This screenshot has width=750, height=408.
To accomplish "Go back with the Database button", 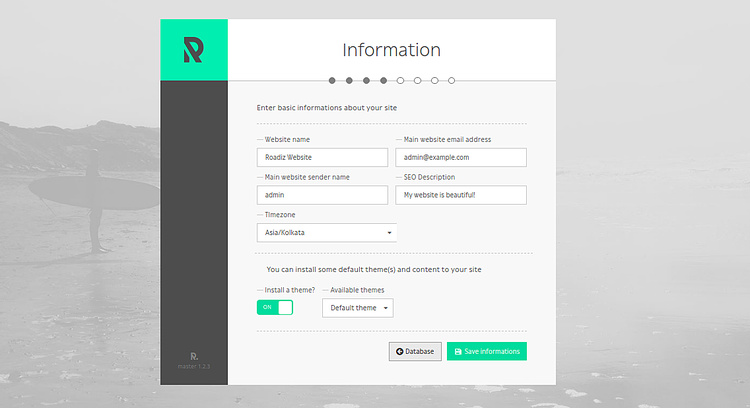I will point(415,351).
